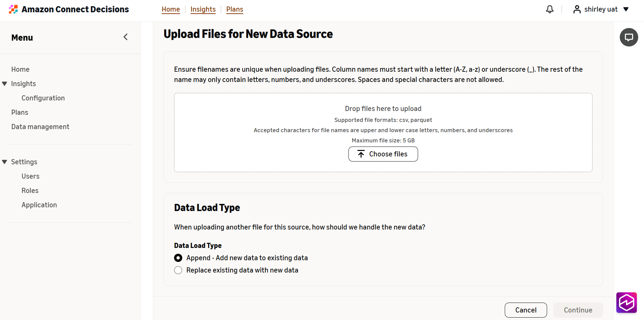Launch the purple assistant widget icon
This screenshot has height=320, width=644.
627,303
